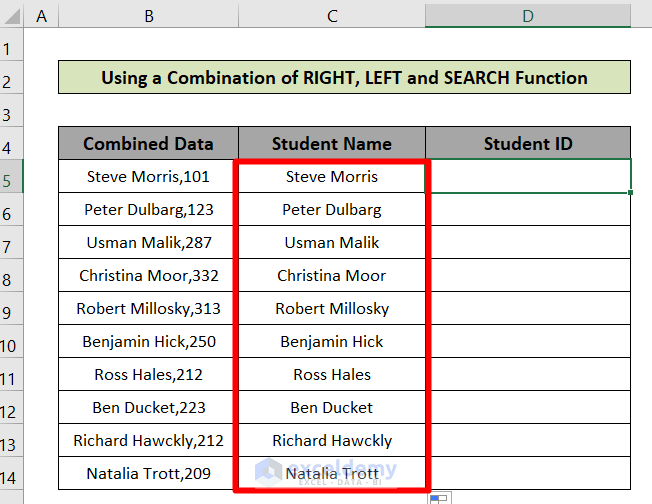Open the Auto Fill Options button
The height and width of the screenshot is (504, 652).
(x=438, y=497)
